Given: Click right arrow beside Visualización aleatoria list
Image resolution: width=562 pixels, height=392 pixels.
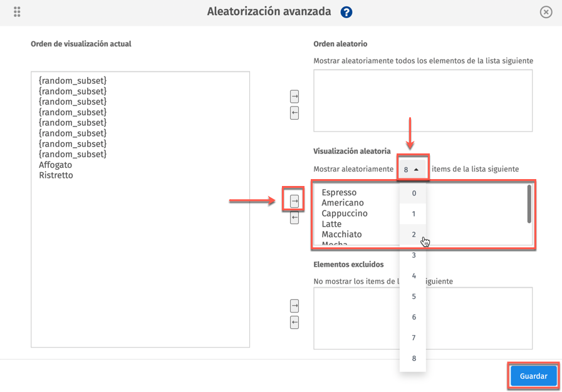Looking at the screenshot, I should [x=294, y=201].
